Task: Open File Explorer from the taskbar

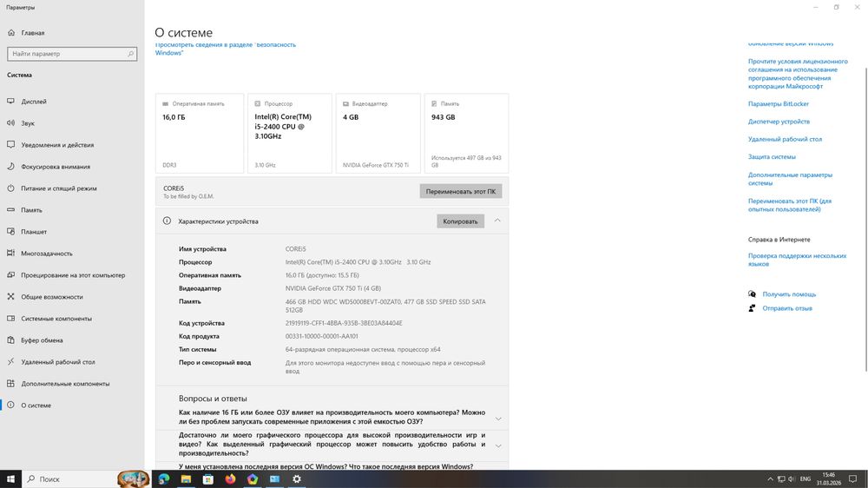Action: 186,479
